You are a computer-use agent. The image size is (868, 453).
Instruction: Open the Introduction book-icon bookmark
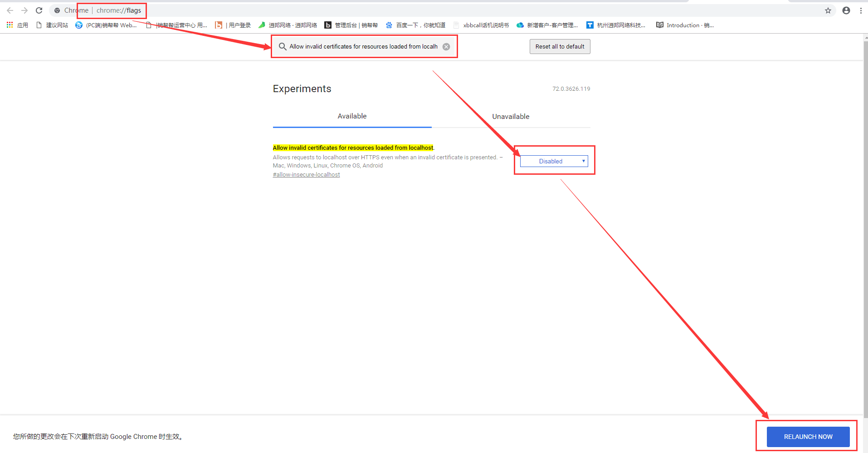685,25
